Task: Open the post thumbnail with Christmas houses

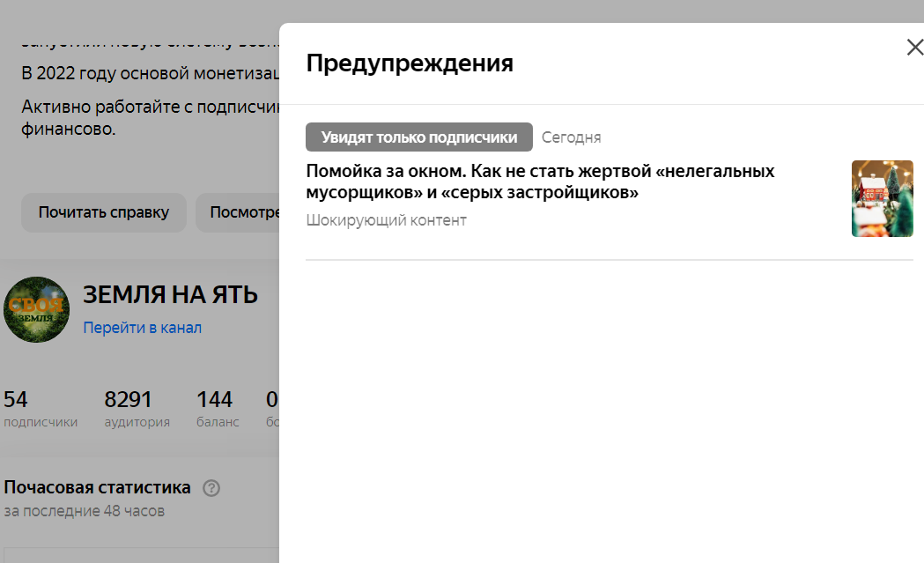Action: tap(882, 198)
